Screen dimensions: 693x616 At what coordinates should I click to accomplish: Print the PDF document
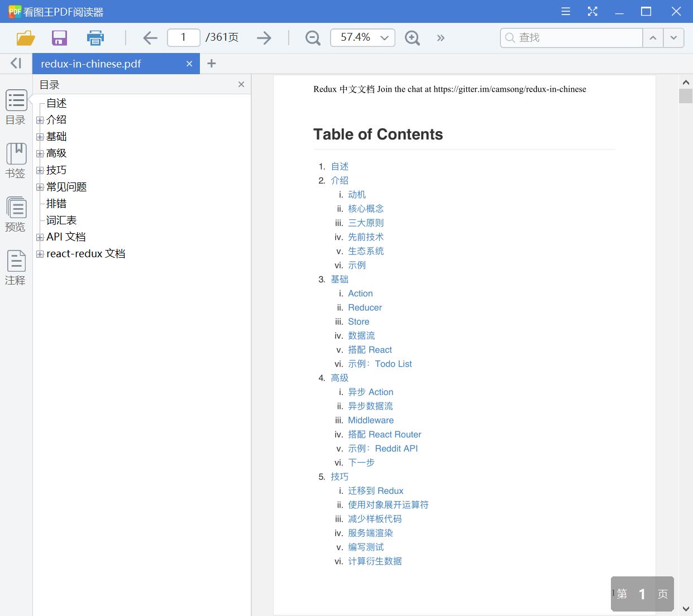pos(95,38)
